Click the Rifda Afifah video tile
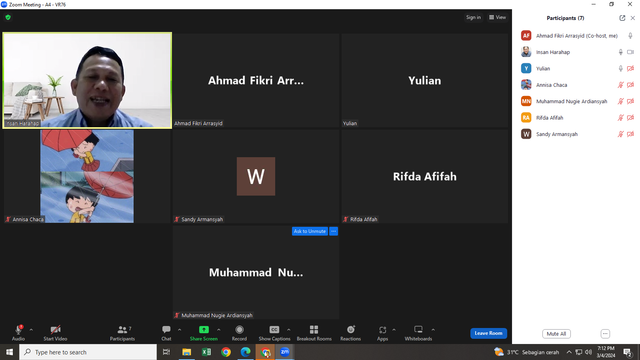The width and height of the screenshot is (640, 360). pos(424,176)
